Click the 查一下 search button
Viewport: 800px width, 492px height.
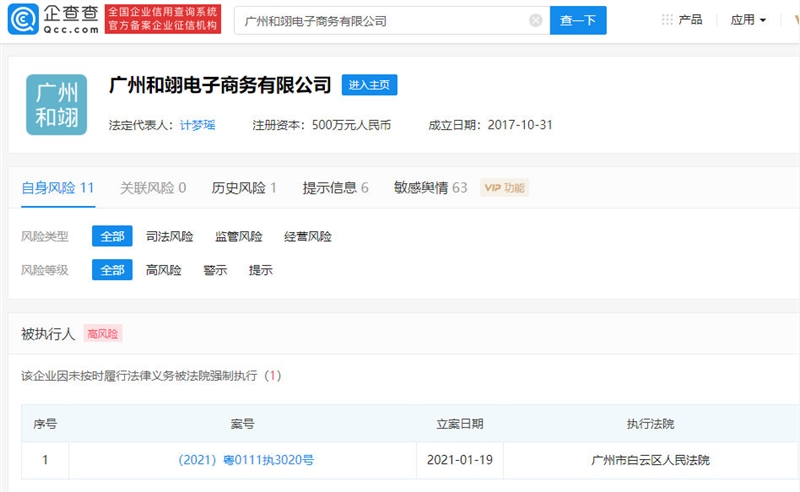coord(578,20)
